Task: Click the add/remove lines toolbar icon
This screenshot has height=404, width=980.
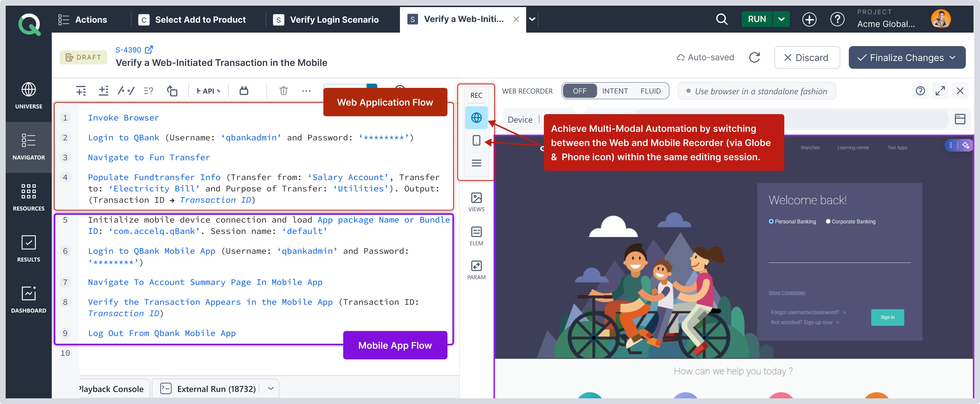Action: click(x=104, y=90)
